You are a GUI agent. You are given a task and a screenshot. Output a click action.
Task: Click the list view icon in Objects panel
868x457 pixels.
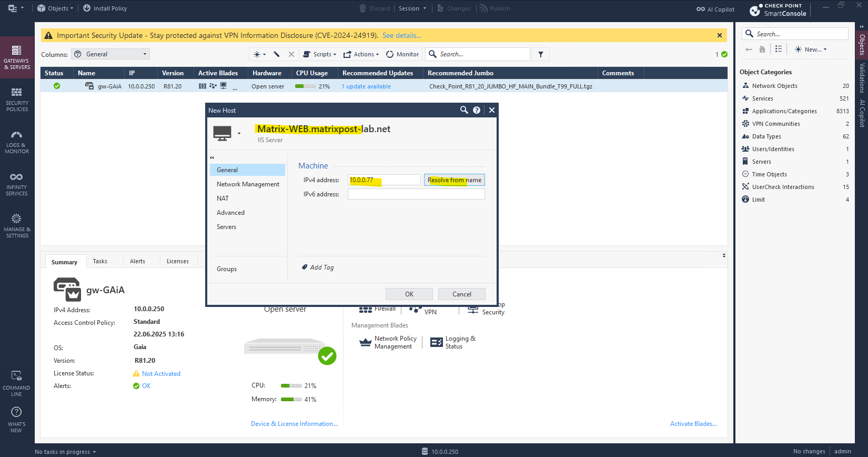click(x=779, y=49)
